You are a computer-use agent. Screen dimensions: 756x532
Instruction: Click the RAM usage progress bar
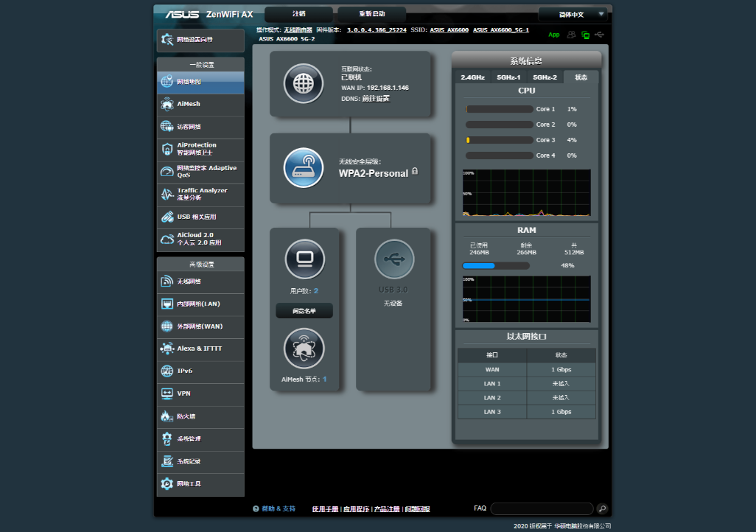[x=496, y=265]
